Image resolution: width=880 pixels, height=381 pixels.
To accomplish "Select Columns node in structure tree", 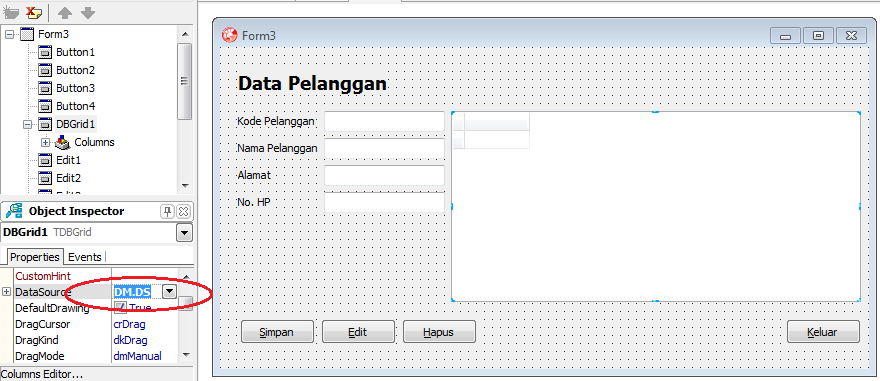I will click(x=94, y=142).
